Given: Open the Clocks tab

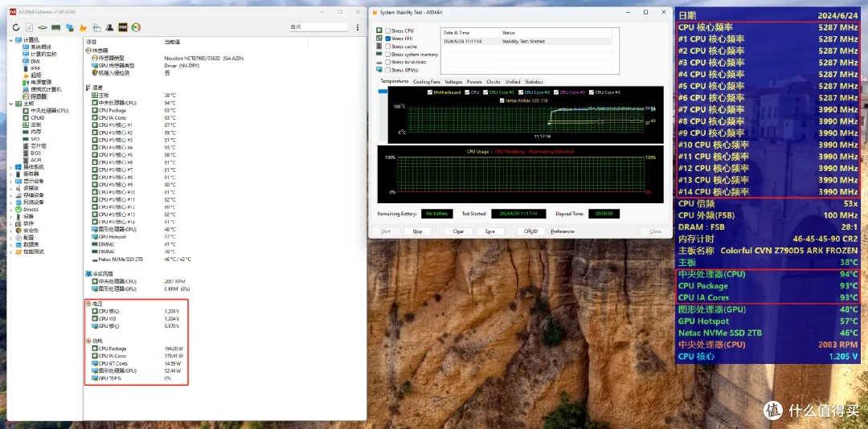Looking at the screenshot, I should pyautogui.click(x=493, y=82).
